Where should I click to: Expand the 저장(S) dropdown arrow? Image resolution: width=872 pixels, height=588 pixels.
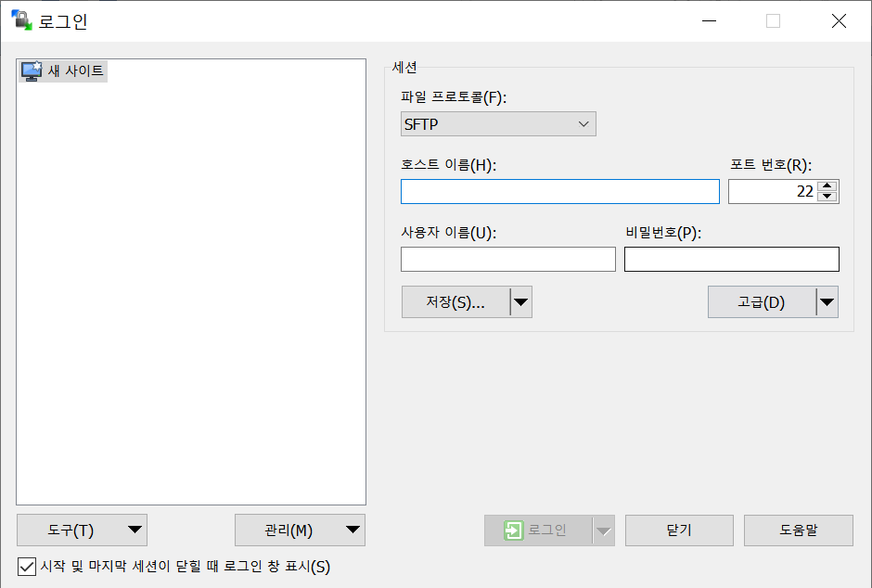pyautogui.click(x=521, y=302)
